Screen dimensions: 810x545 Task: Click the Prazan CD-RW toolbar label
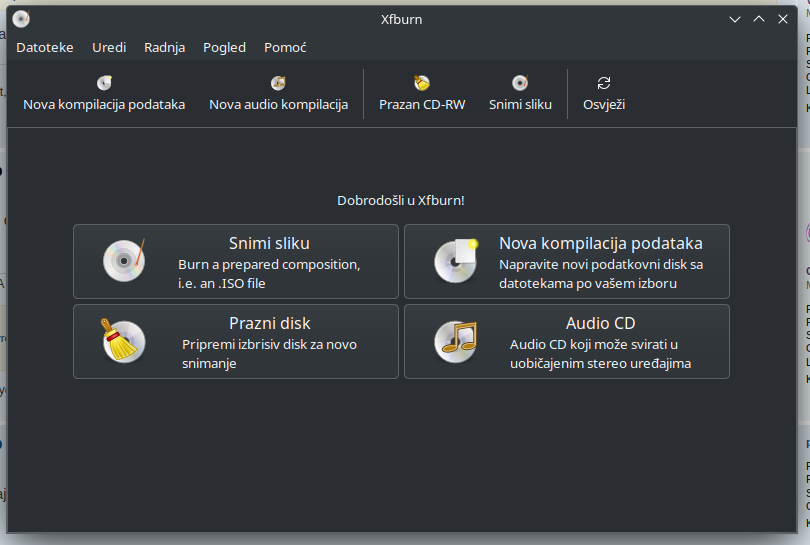tap(422, 104)
